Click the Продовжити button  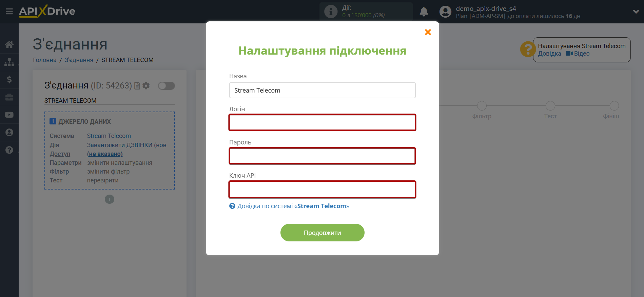[x=322, y=233]
